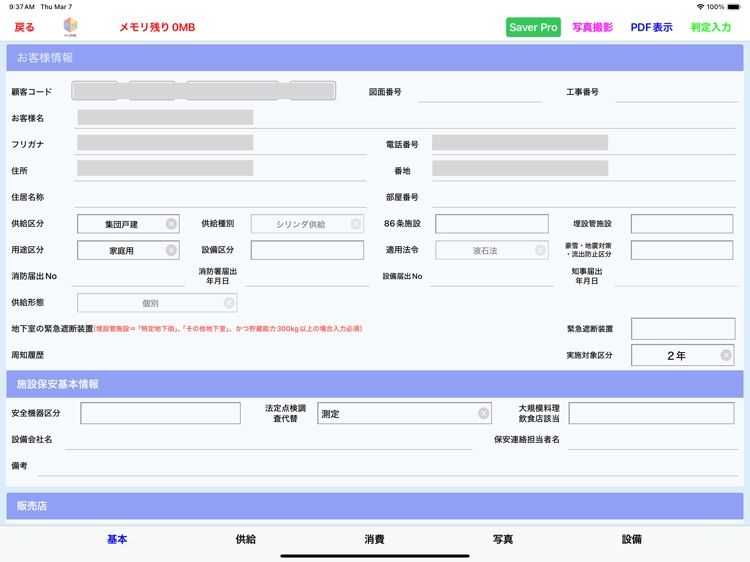
Task: Tap the 部屋番号 input field
Action: (x=584, y=197)
